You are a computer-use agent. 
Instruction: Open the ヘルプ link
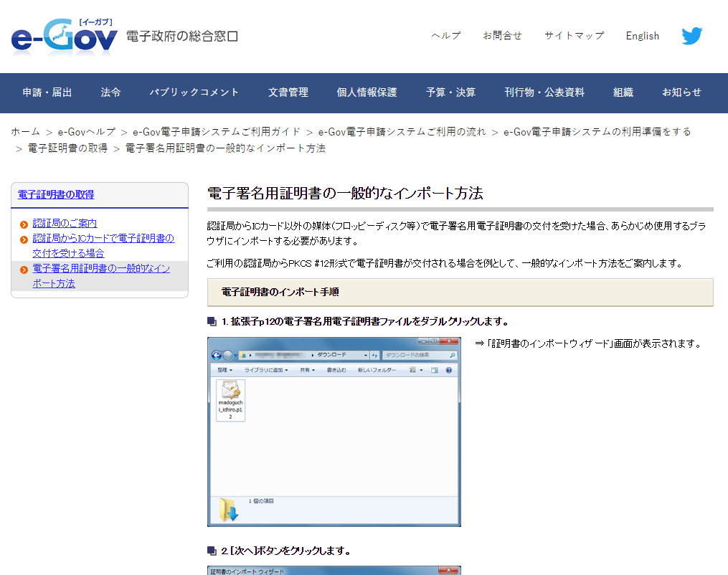click(445, 36)
